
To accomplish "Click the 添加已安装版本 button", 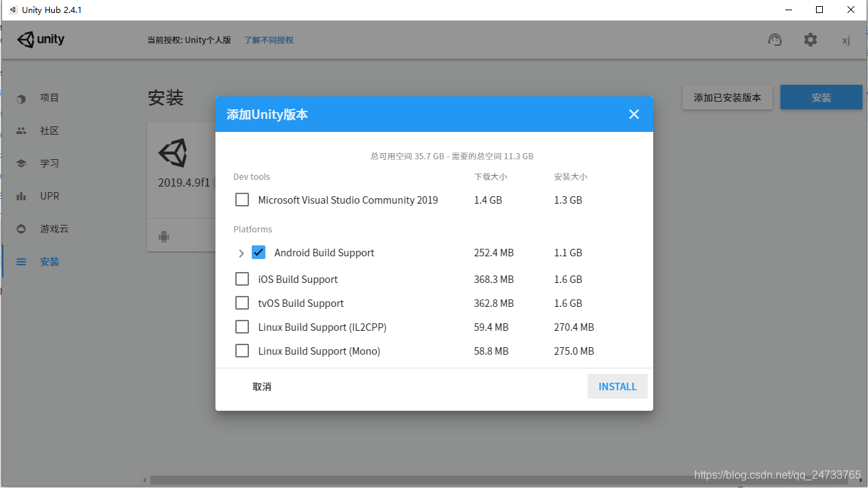I will 727,98.
